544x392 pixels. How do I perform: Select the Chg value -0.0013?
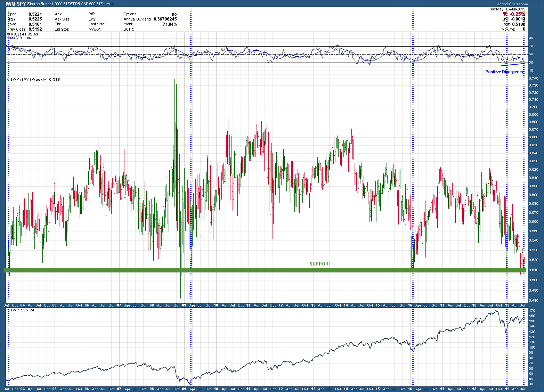(x=518, y=19)
